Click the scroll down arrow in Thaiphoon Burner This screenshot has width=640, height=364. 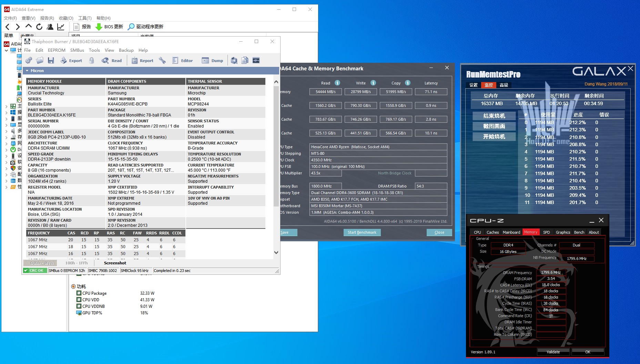(276, 252)
